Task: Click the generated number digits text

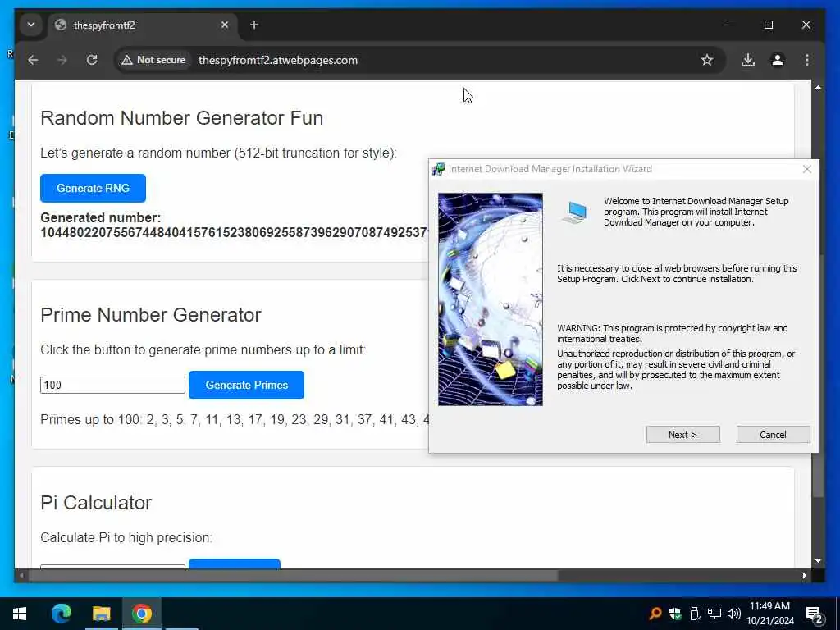Action: click(x=234, y=232)
